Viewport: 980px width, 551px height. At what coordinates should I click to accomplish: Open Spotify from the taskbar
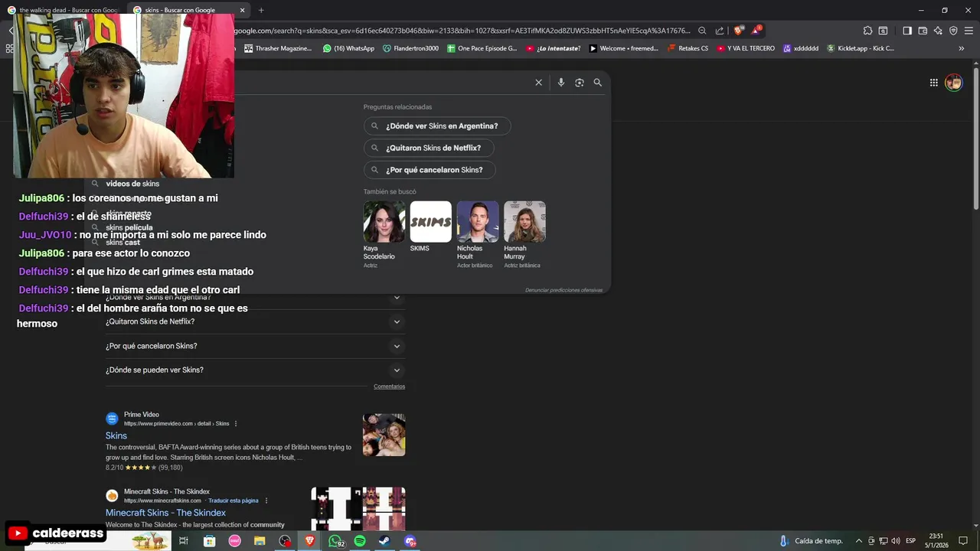pyautogui.click(x=360, y=541)
